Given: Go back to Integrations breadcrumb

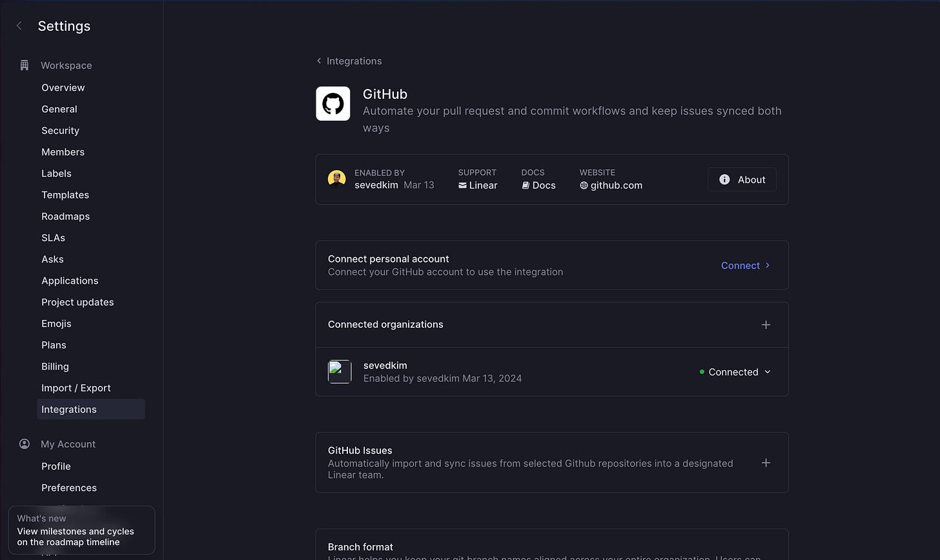Looking at the screenshot, I should click(349, 61).
